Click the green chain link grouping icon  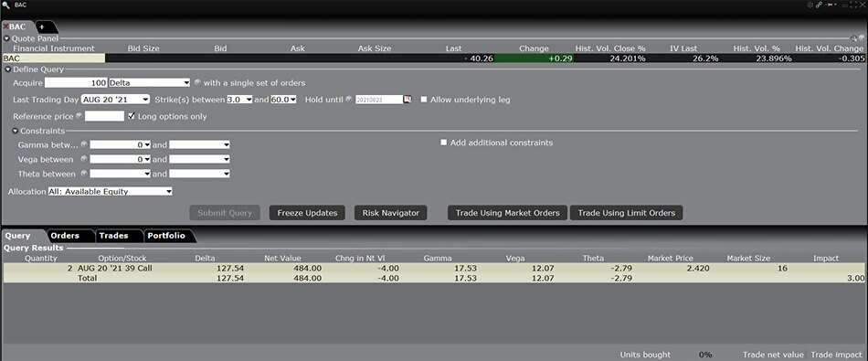[819, 5]
